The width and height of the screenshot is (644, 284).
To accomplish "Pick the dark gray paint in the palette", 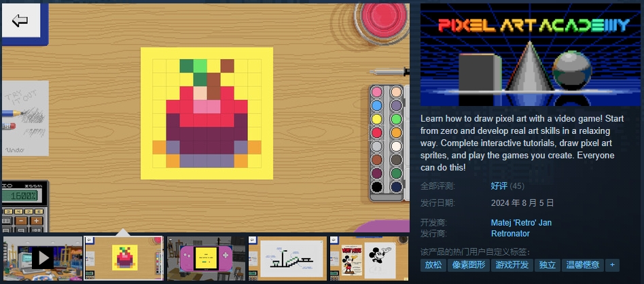I will click(396, 160).
